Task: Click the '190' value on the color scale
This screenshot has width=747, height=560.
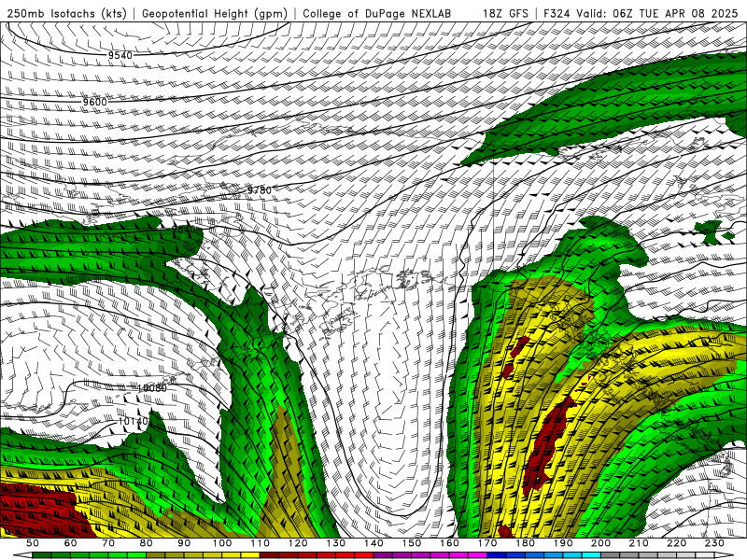Action: pos(563,543)
